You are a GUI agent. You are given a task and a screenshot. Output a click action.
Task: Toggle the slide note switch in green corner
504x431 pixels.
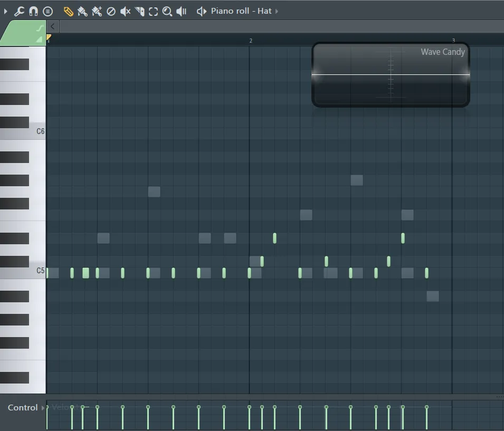40,28
